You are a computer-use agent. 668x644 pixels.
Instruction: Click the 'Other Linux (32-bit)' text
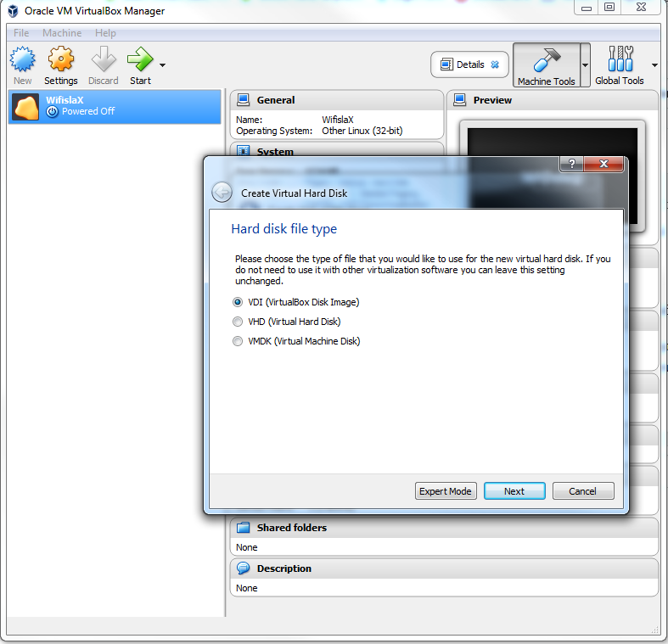coord(362,131)
